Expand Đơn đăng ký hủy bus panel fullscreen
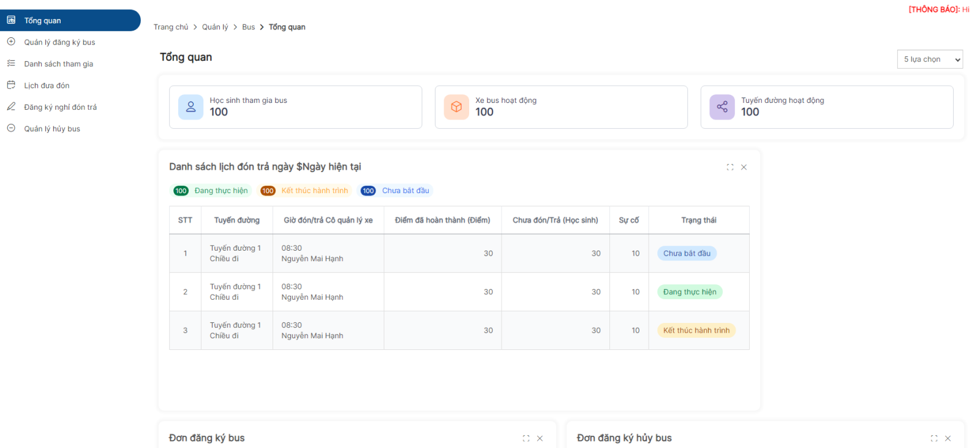Screen dimensions: 980x448 pyautogui.click(x=933, y=438)
